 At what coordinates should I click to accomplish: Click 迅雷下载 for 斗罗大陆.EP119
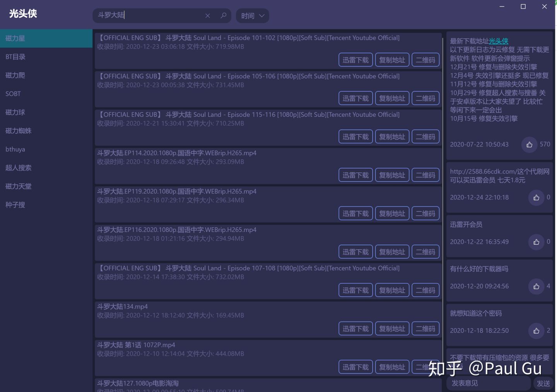point(355,213)
